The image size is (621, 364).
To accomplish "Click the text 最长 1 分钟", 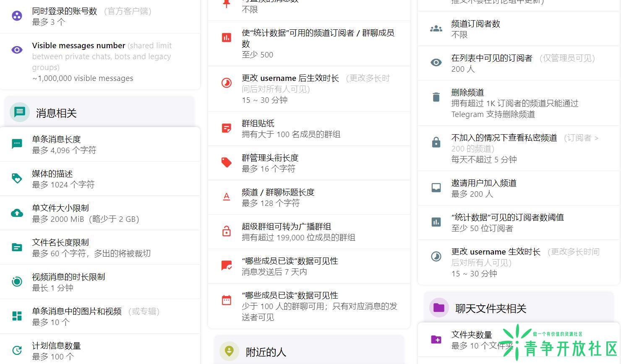I will click(x=53, y=288).
